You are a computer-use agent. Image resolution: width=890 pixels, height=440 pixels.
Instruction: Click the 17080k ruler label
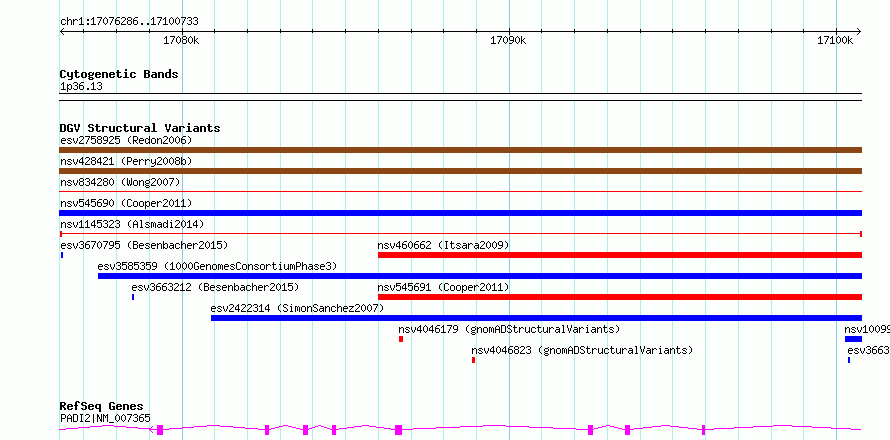[x=182, y=40]
